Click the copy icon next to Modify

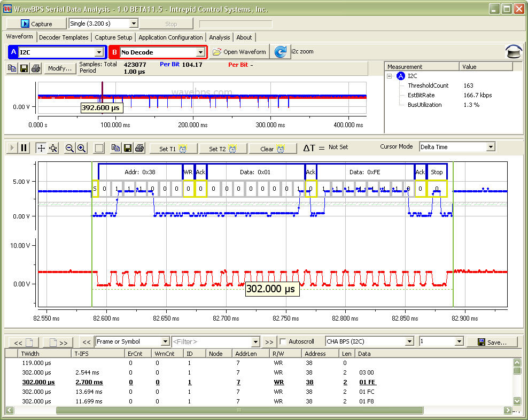tap(12, 68)
